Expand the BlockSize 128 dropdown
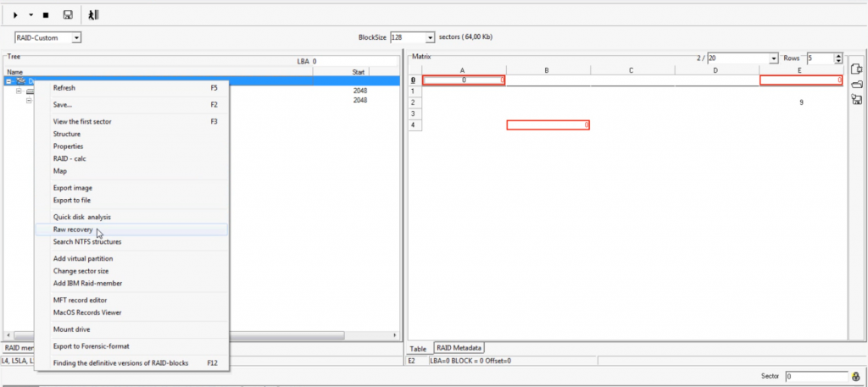This screenshot has width=868, height=387. tap(430, 38)
